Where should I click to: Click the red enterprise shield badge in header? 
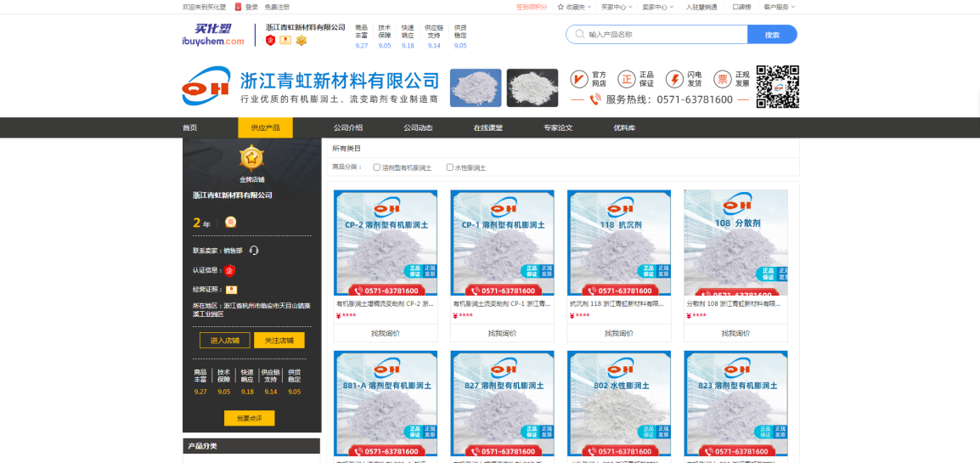(x=270, y=41)
